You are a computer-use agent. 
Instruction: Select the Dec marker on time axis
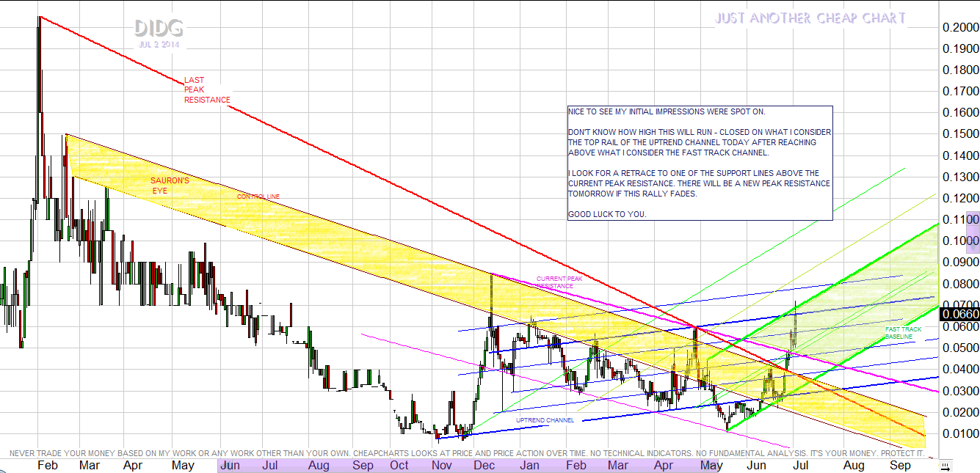pos(484,466)
